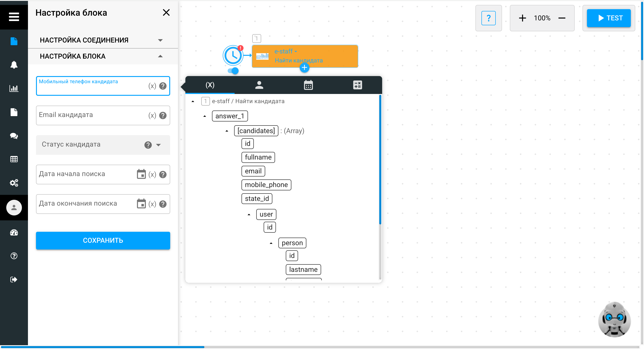The width and height of the screenshot is (644, 349).
Task: Switch to the calculator tab in variable picker
Action: (x=358, y=85)
